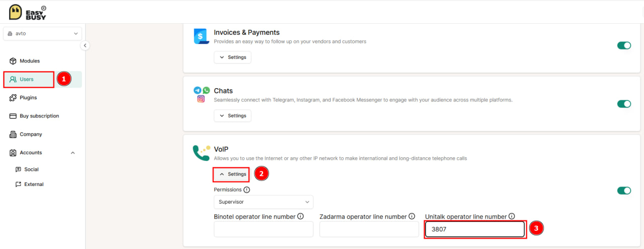Screen dimensions: 644x249
Task: Disable the Invoices & Payments toggle
Action: pos(624,45)
